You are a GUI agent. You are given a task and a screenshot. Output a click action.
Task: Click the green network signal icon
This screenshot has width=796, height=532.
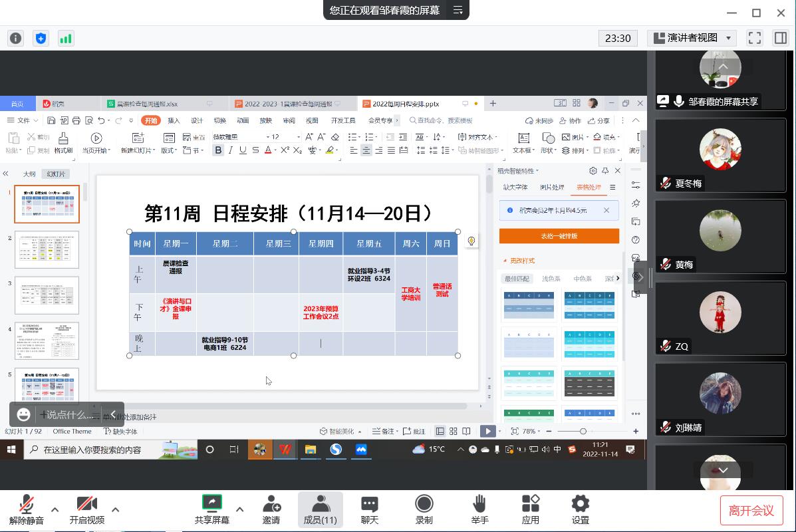tap(66, 38)
